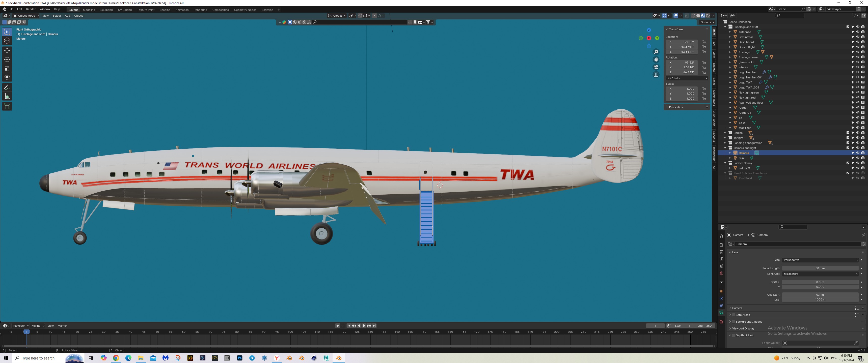
Task: Open the Tool properties tab icon
Action: tap(721, 236)
